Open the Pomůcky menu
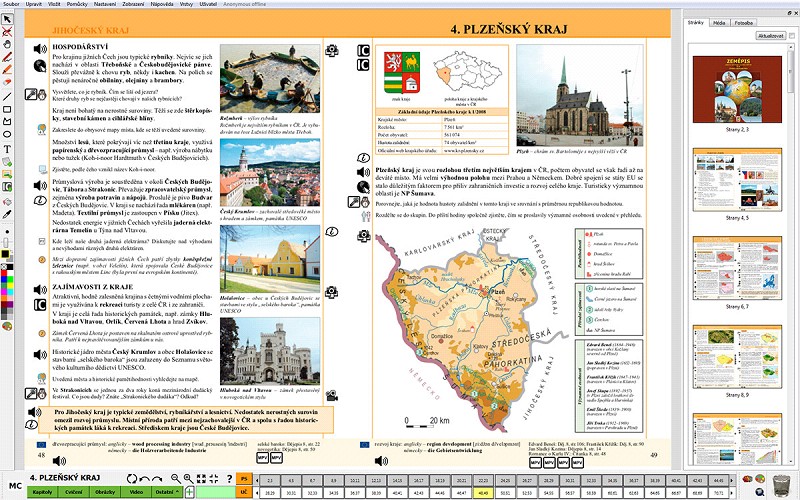Screen dimensions: 800x500 tap(77, 4)
